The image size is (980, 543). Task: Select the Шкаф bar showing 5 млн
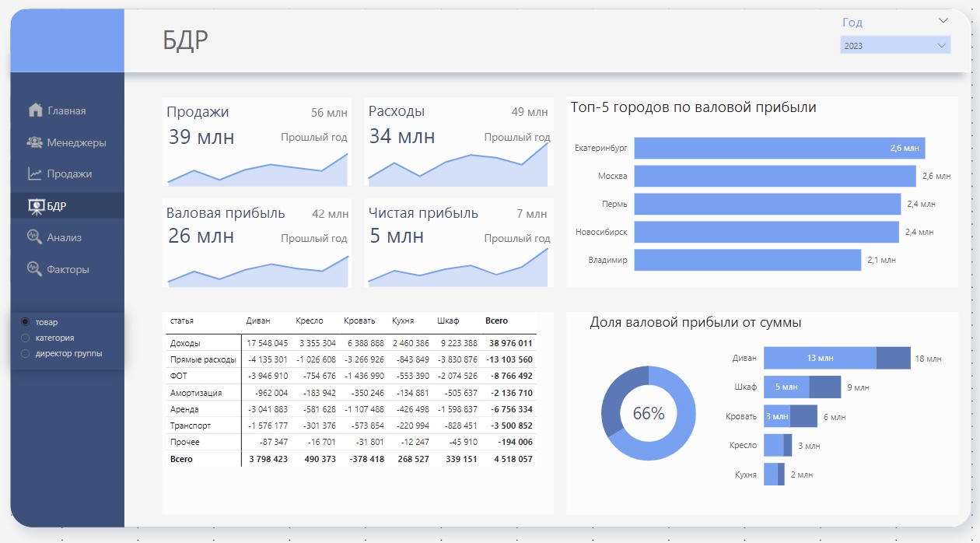[786, 387]
